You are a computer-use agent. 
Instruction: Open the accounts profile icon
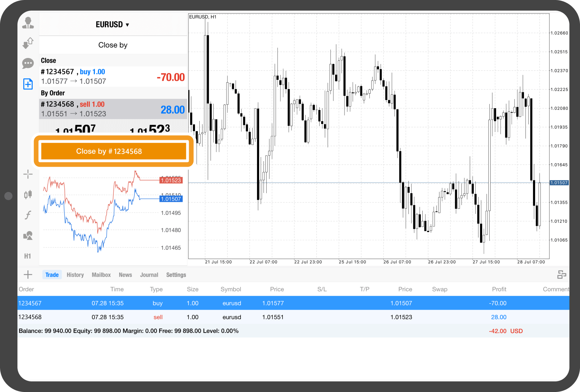tap(28, 23)
